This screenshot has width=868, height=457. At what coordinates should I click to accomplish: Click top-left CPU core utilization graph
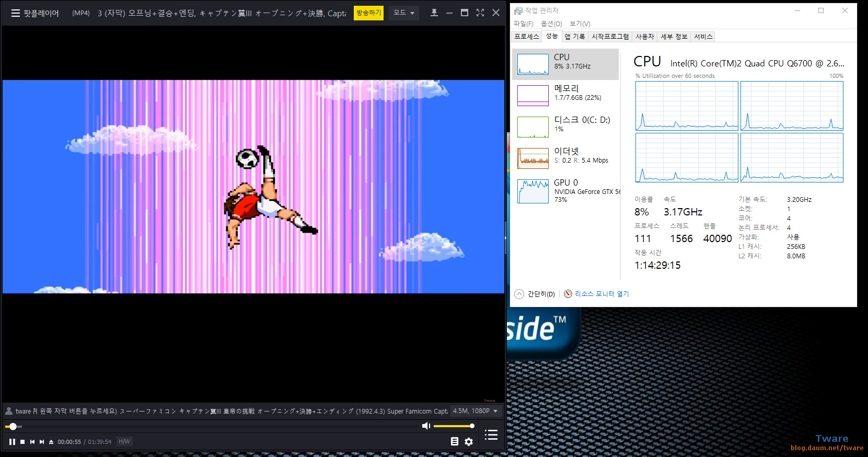coord(687,106)
